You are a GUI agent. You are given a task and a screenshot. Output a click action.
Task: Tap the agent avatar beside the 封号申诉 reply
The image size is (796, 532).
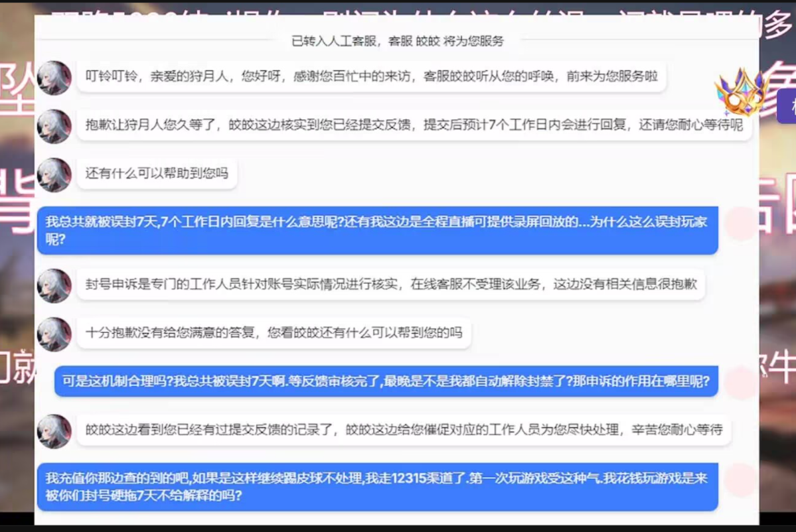(54, 286)
